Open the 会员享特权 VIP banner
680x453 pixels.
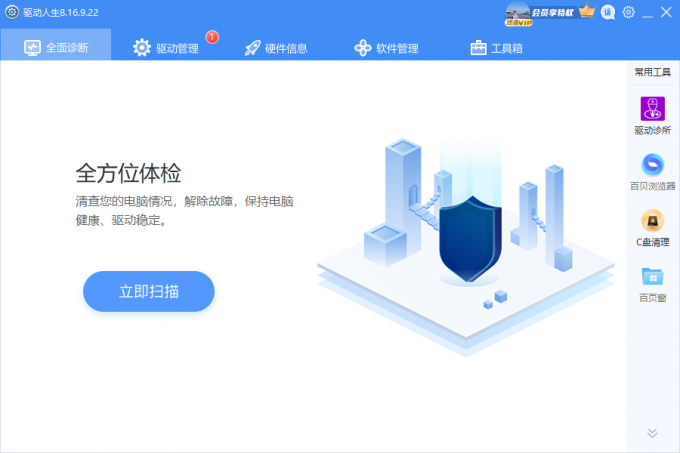tap(552, 13)
